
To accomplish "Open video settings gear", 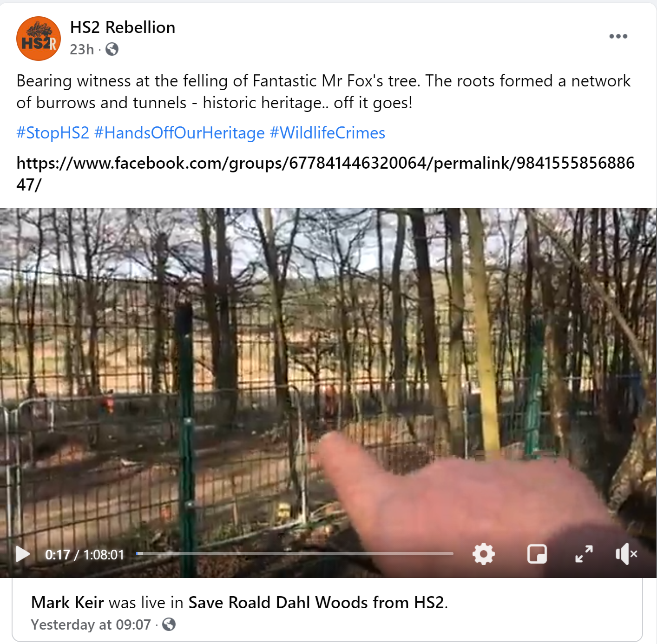I will pyautogui.click(x=484, y=554).
